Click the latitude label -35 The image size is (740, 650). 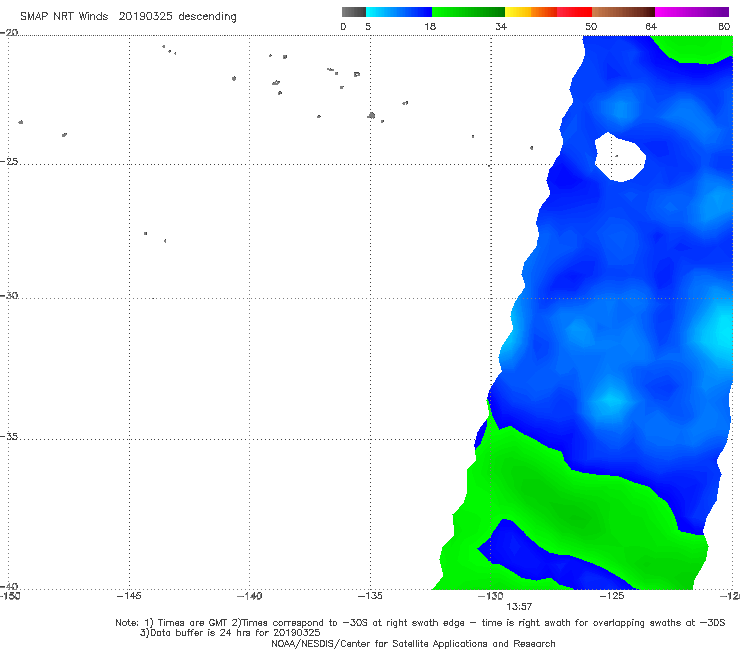[x=9, y=436]
